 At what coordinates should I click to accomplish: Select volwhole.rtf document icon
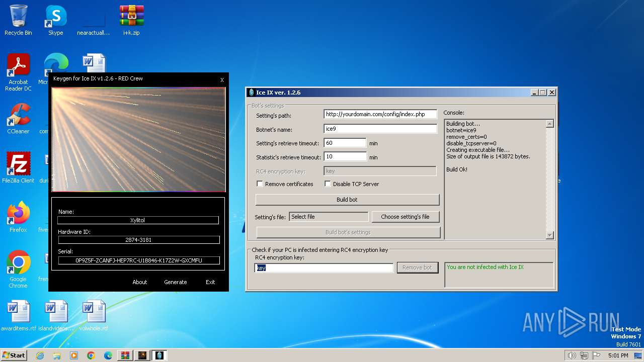pyautogui.click(x=94, y=316)
